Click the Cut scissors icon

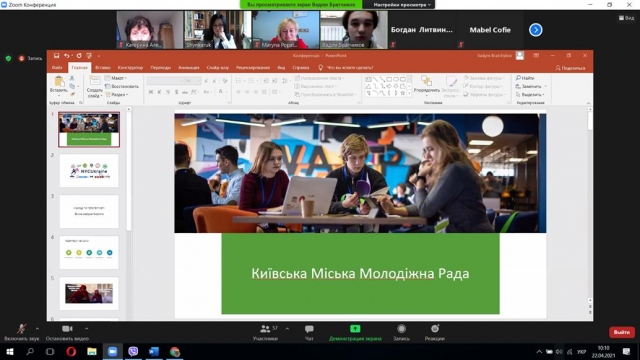point(72,78)
